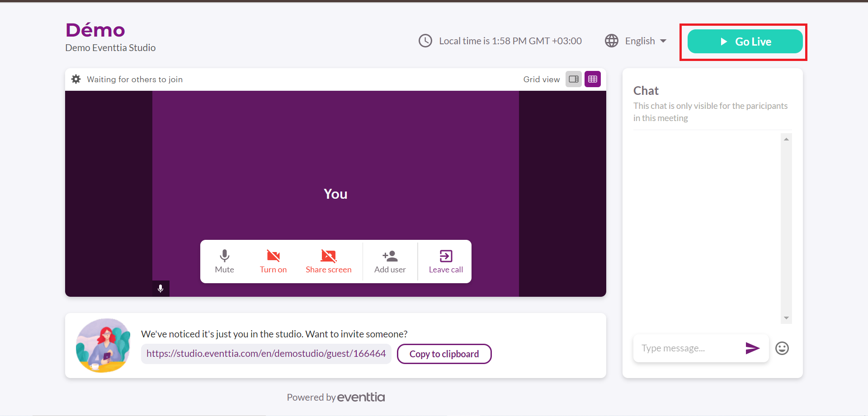Image resolution: width=868 pixels, height=416 pixels.
Task: Click the Go Live button
Action: [745, 42]
